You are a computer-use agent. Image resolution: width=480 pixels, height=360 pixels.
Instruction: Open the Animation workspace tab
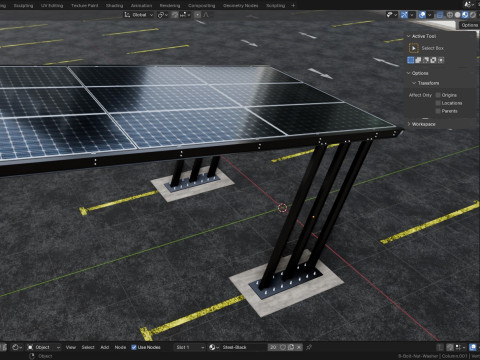click(141, 5)
